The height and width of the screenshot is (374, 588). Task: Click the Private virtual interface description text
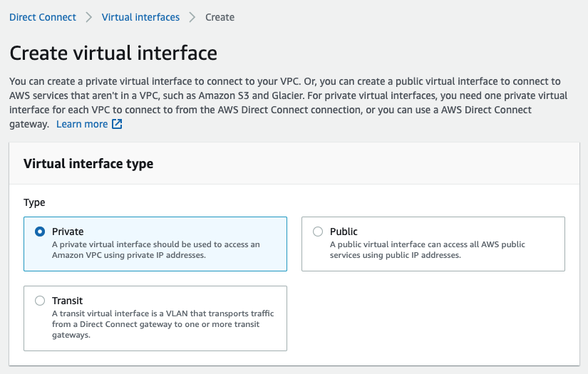coord(156,249)
